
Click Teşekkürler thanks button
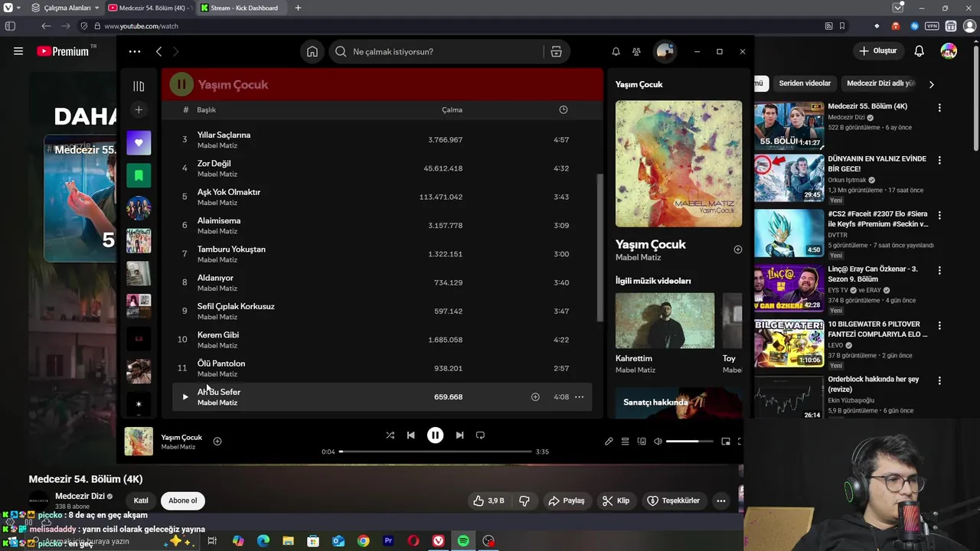click(674, 500)
